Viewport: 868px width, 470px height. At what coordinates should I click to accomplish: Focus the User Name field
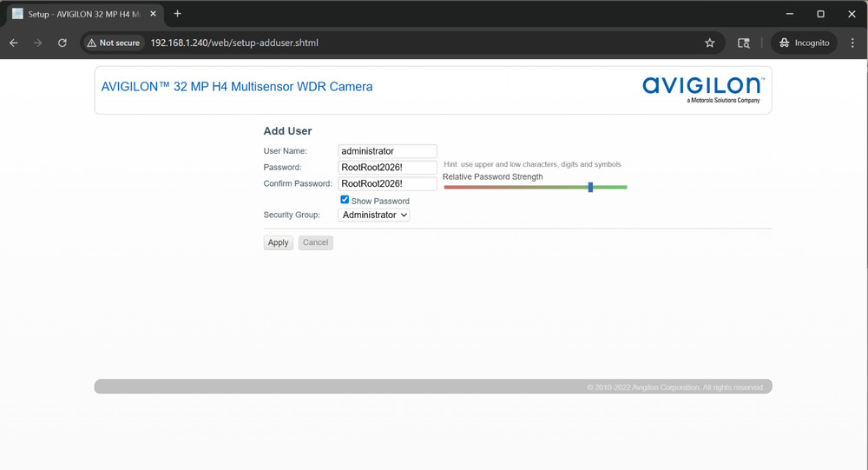[387, 151]
